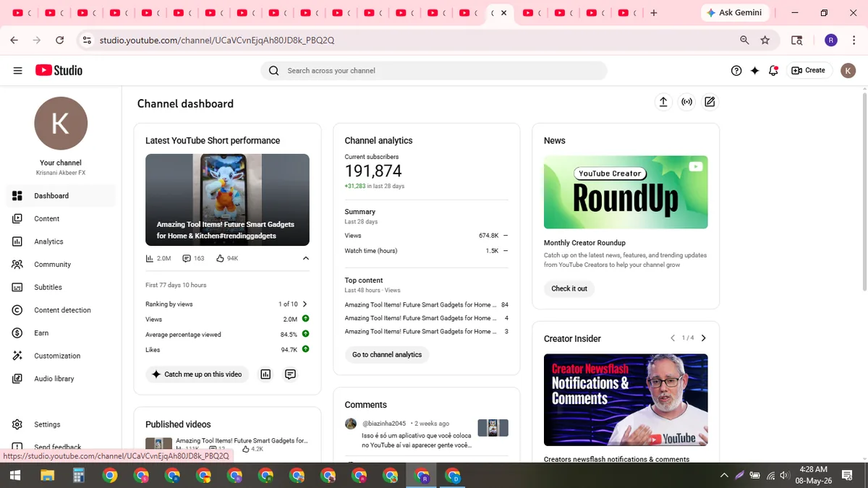Open Analytics in the sidebar

click(x=61, y=241)
